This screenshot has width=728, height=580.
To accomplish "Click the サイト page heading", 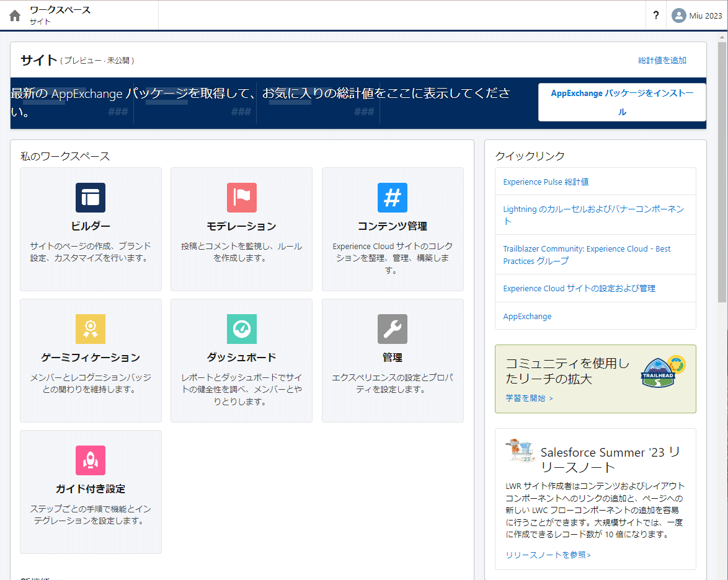I will coord(39,60).
